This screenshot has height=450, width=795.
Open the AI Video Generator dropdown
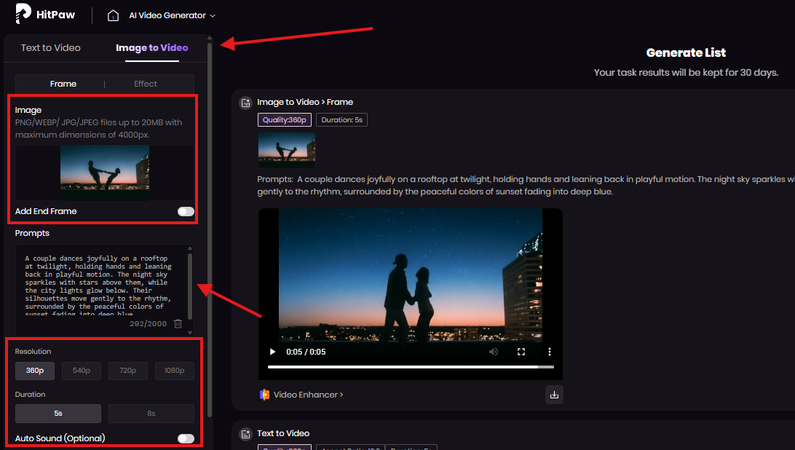point(172,16)
